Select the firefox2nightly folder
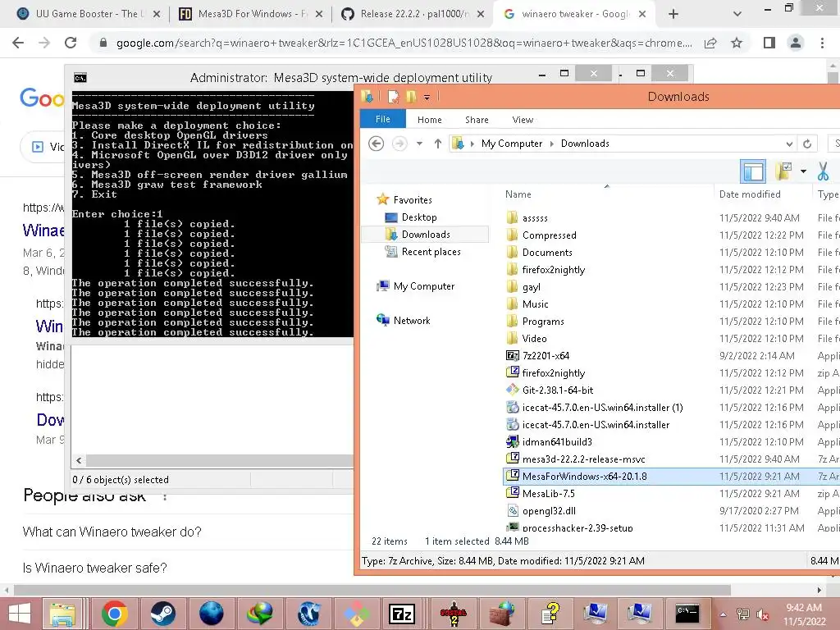This screenshot has height=630, width=840. [x=554, y=269]
